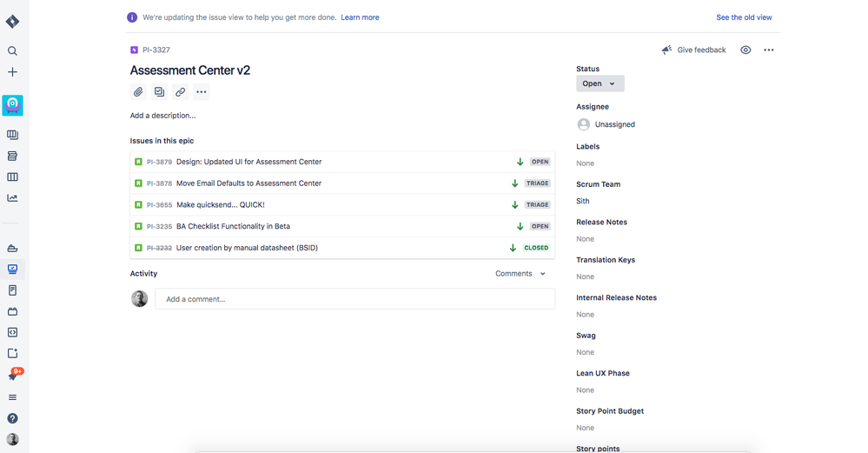868x453 pixels.
Task: Open the notifications icon with 9+ badge
Action: [x=14, y=375]
